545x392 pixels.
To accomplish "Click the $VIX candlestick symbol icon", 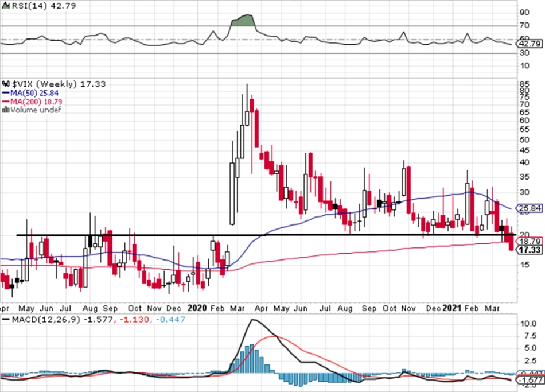I will click(x=6, y=84).
